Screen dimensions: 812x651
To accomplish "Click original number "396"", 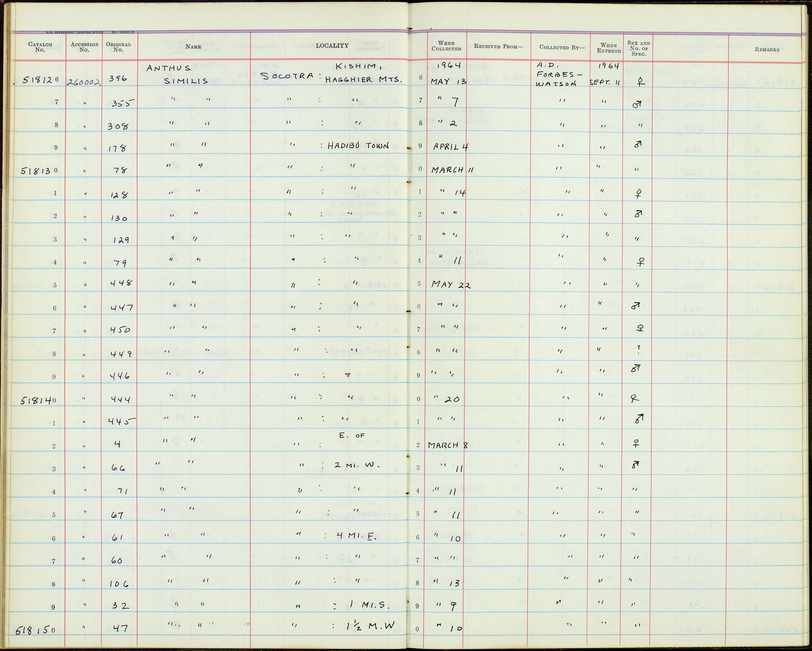I will 118,79.
